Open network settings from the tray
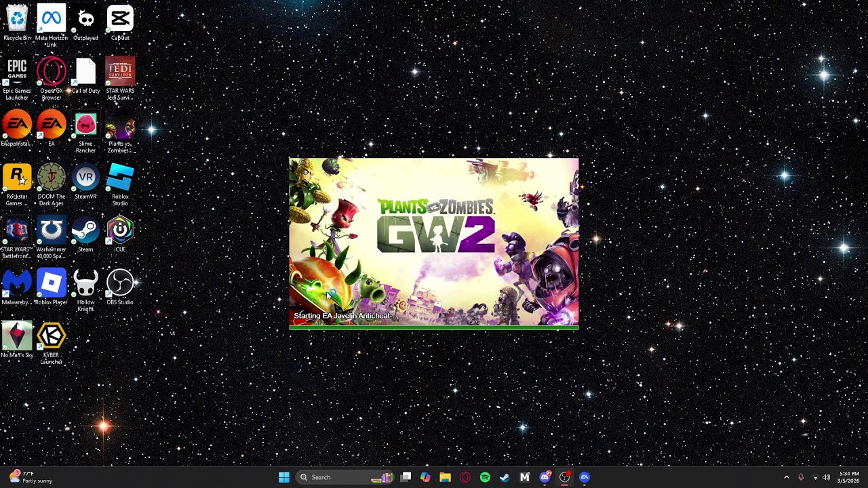This screenshot has width=868, height=488. (x=815, y=477)
